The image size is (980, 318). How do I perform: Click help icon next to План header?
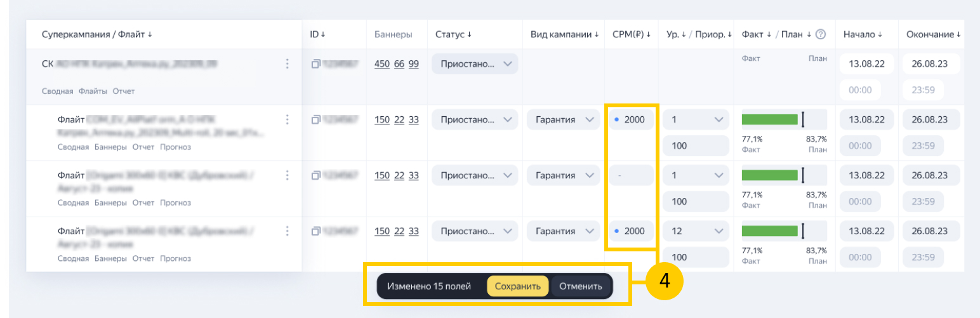[820, 34]
